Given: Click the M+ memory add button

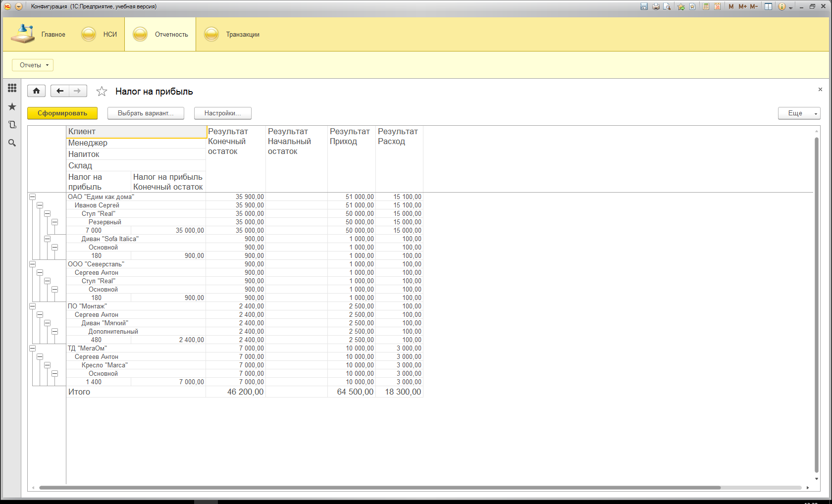Looking at the screenshot, I should (742, 6).
